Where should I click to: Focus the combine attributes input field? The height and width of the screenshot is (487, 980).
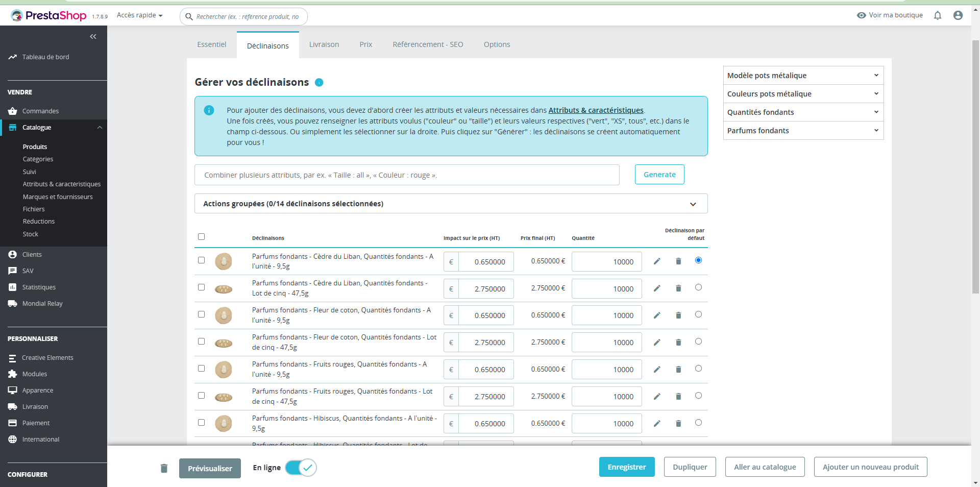click(x=407, y=175)
